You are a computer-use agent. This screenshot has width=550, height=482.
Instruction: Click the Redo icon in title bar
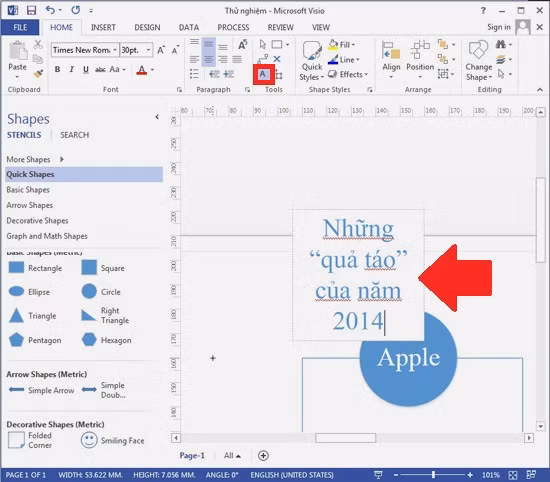75,10
